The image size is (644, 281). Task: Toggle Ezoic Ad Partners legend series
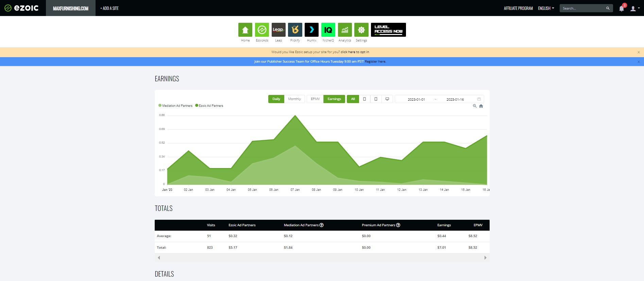tap(209, 106)
